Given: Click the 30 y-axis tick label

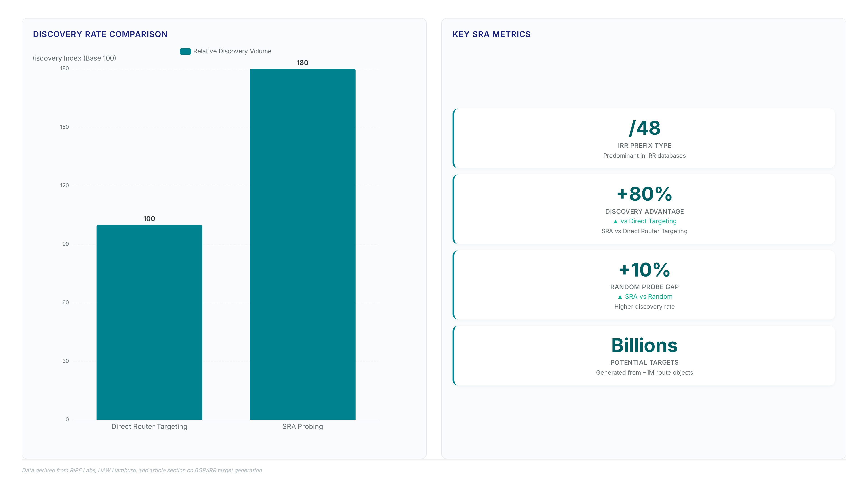Looking at the screenshot, I should pyautogui.click(x=65, y=361).
